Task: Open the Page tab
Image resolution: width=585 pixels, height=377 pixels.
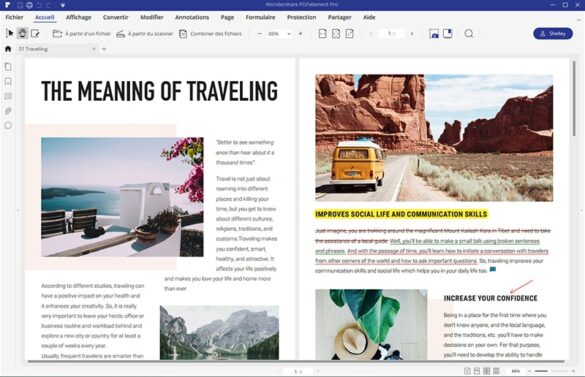Action: click(x=227, y=17)
